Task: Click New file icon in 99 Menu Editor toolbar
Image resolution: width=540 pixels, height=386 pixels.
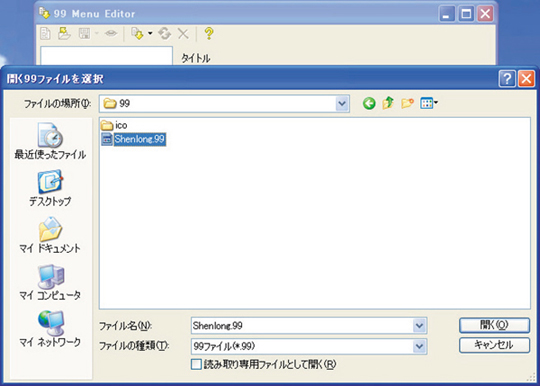Action: [x=45, y=34]
